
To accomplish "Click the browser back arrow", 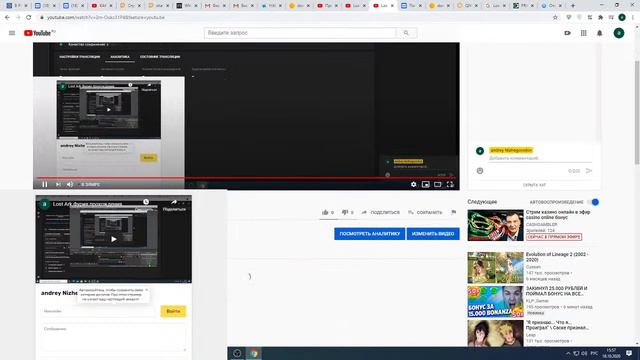I will 7,18.
